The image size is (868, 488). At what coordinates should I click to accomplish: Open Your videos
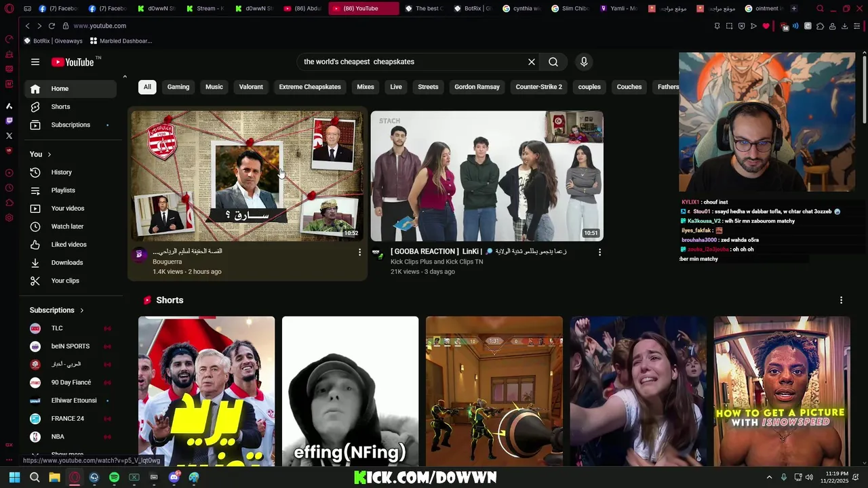pyautogui.click(x=71, y=208)
